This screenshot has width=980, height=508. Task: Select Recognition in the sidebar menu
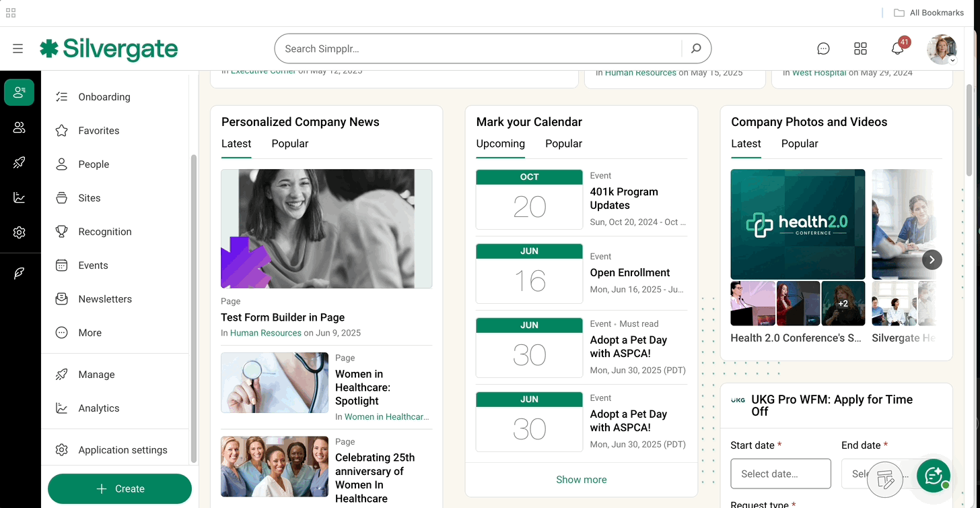pos(104,232)
